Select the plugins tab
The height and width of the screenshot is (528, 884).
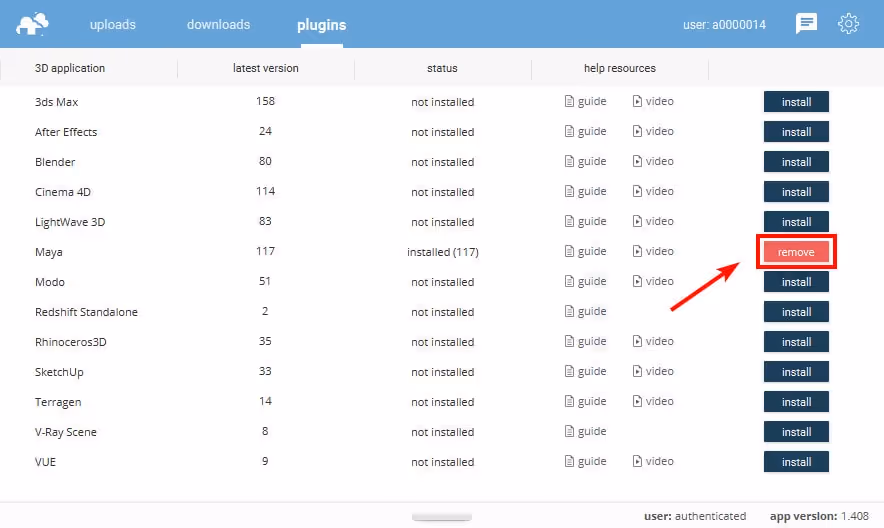pos(321,25)
